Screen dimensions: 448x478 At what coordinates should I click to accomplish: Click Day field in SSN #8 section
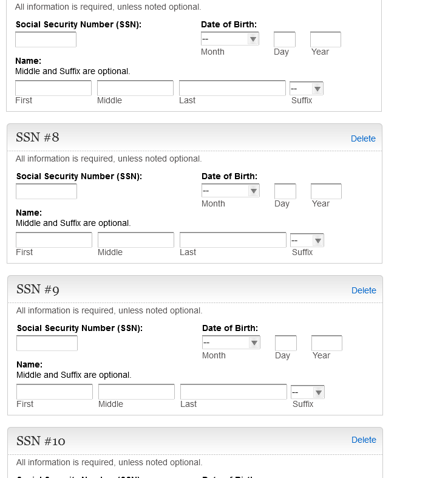[285, 191]
